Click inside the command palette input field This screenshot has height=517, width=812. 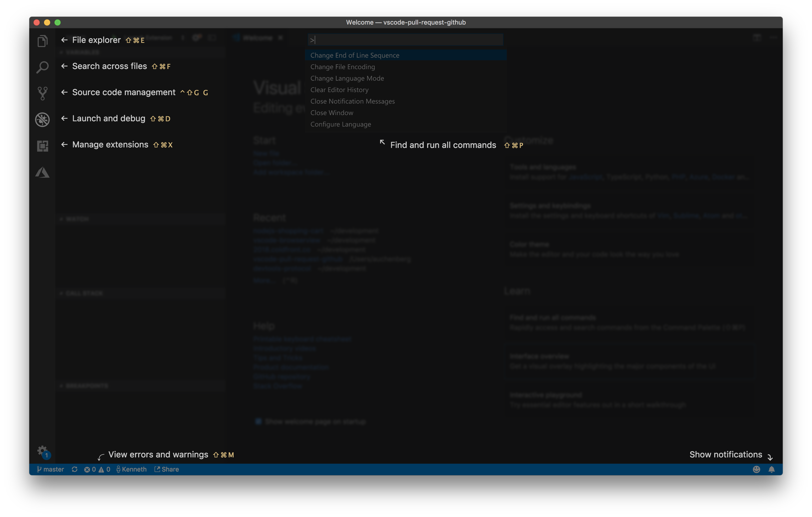[405, 39]
